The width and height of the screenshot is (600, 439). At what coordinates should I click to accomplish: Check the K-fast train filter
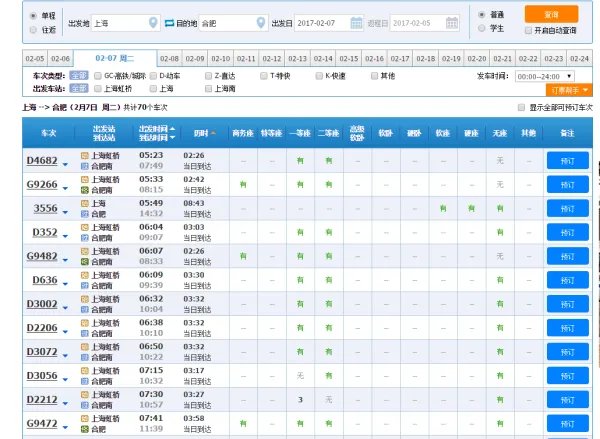pyautogui.click(x=319, y=76)
